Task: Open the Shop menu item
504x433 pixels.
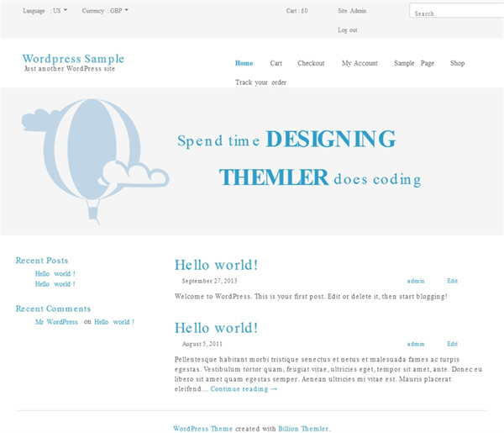Action: [x=458, y=63]
